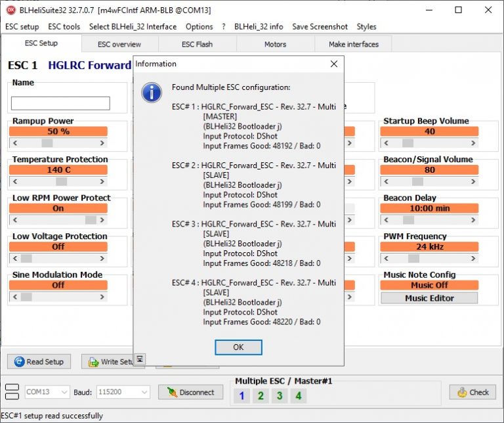
Task: Open the Styles menu
Action: [x=366, y=27]
